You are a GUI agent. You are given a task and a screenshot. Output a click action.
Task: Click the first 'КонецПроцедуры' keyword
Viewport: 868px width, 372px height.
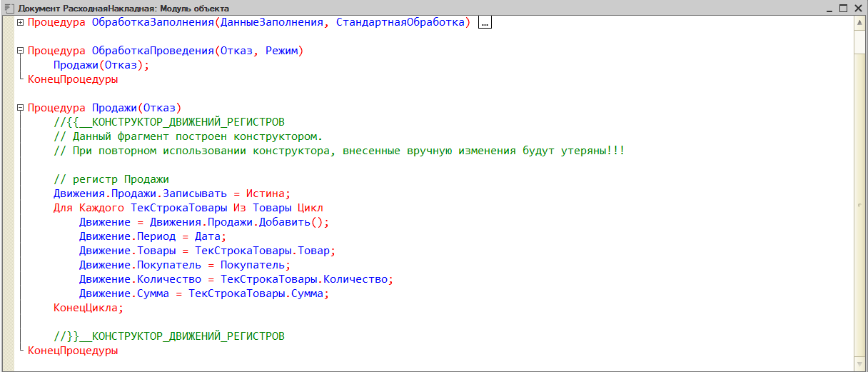tap(73, 79)
